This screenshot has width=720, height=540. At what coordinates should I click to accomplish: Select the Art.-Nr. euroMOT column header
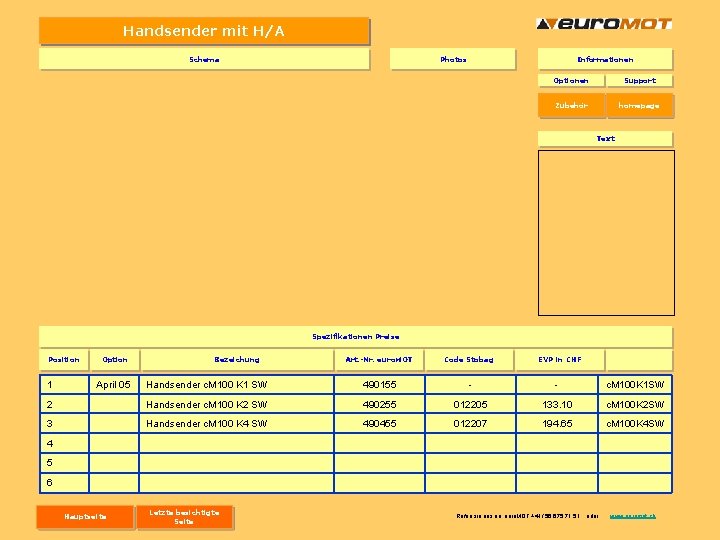point(379,360)
